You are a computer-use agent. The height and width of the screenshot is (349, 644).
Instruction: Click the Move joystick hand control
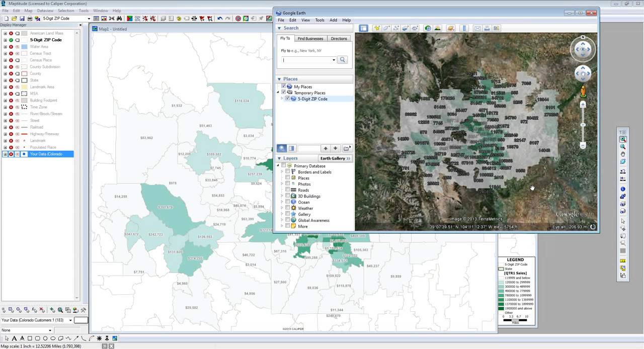pos(583,74)
